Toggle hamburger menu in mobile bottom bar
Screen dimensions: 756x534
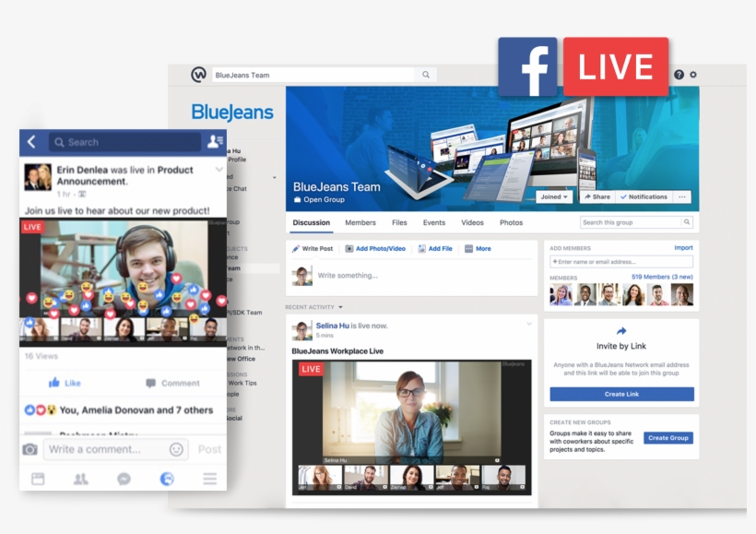pos(209,479)
